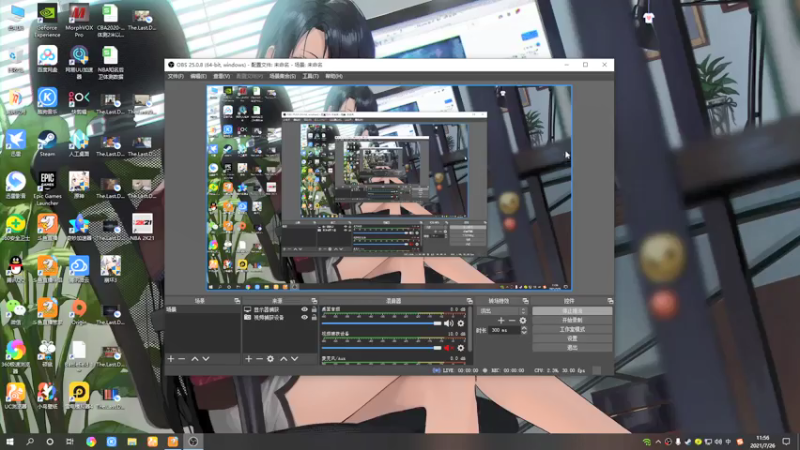Select the scene entry in Scenes list
Viewport: 800px width, 450px height.
pos(203,310)
